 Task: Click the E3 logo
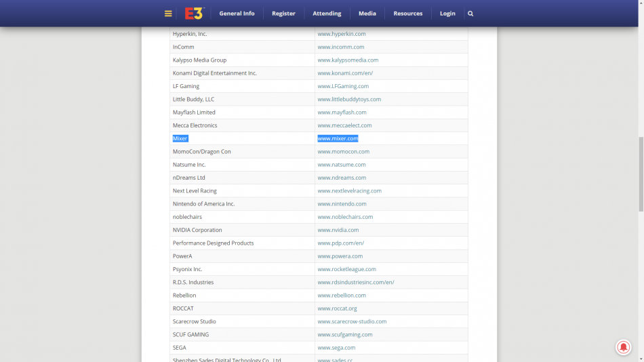click(x=195, y=14)
